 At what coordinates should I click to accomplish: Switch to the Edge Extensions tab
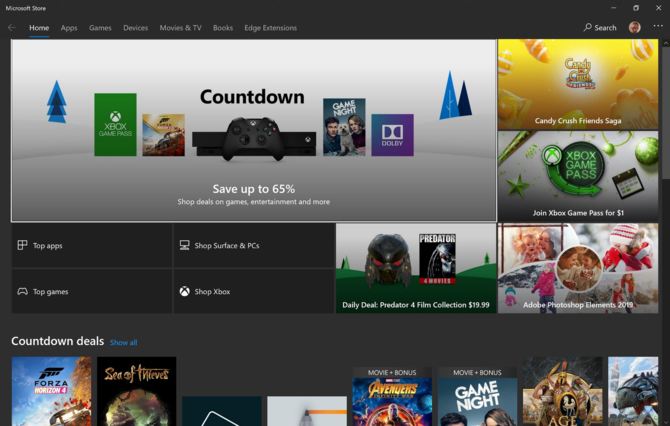click(x=270, y=28)
